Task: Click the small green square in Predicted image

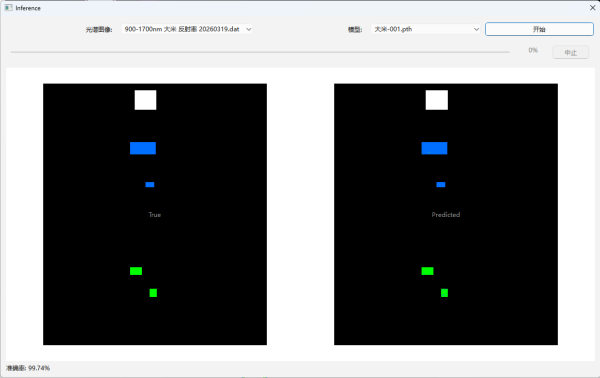Action: coord(444,293)
